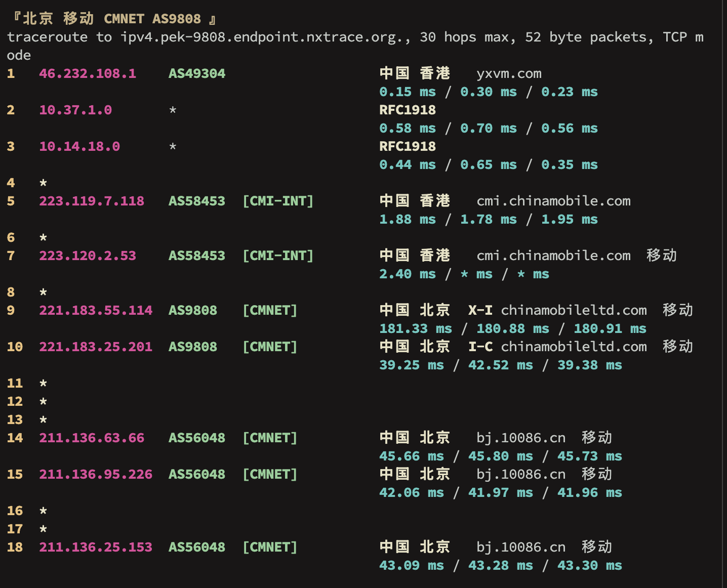727x588 pixels.
Task: Click IP 211.136.63.66
Action: [x=92, y=438]
